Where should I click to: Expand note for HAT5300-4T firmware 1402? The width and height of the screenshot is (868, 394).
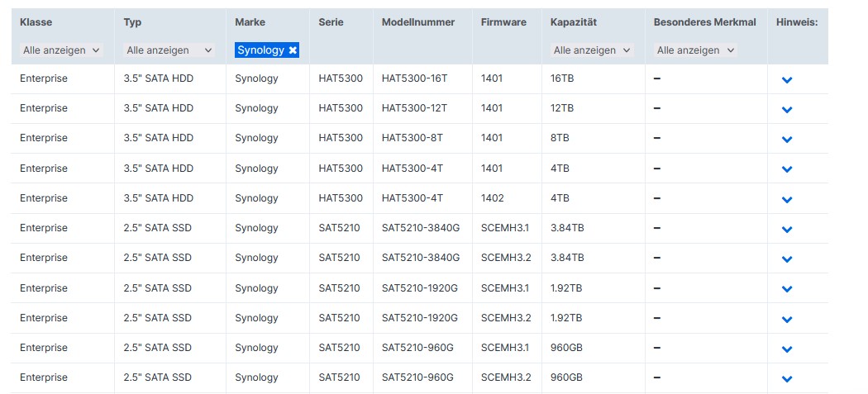[x=787, y=199]
